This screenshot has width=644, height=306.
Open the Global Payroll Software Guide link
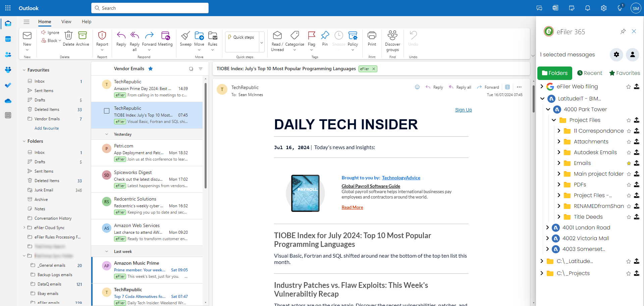click(371, 186)
